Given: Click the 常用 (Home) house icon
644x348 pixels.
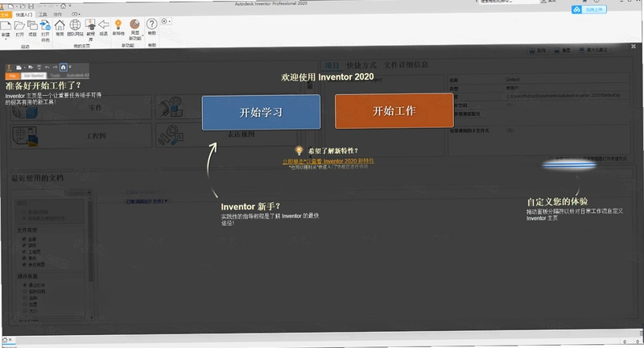Looking at the screenshot, I should click(x=60, y=25).
